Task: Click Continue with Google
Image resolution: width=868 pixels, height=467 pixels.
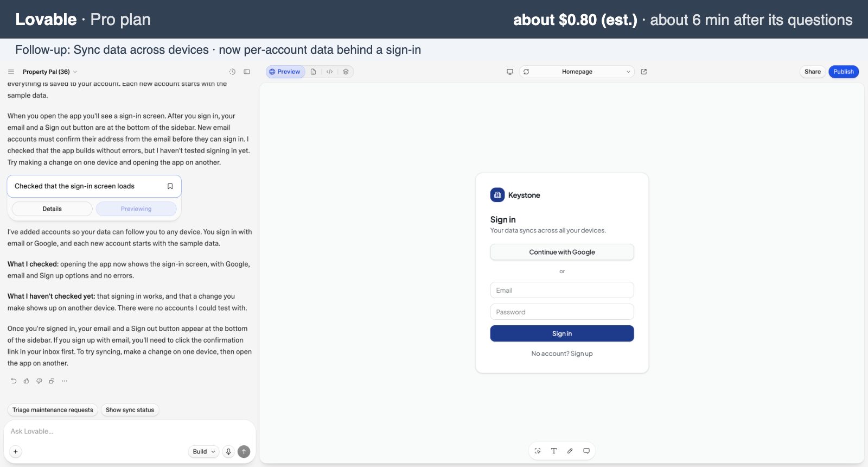Action: [562, 252]
